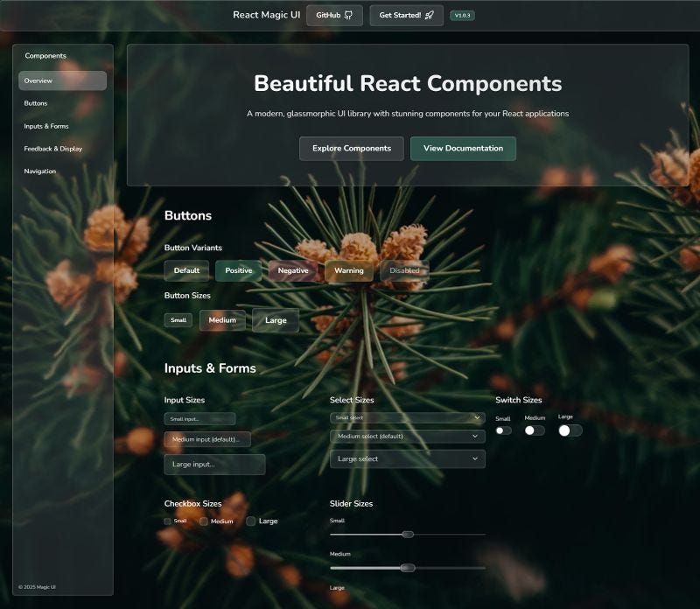Screen dimensions: 700x609
Task: Focus the Large input field
Action: pos(214,465)
